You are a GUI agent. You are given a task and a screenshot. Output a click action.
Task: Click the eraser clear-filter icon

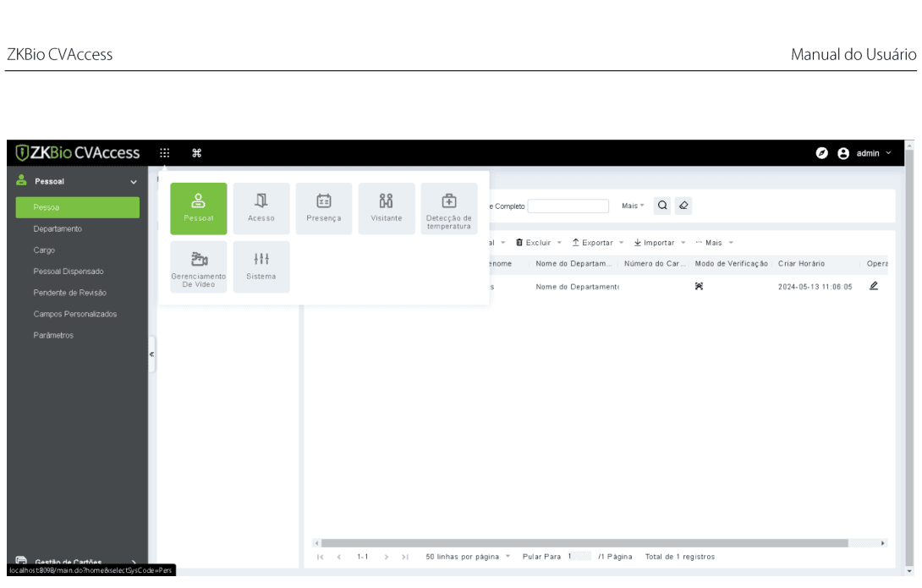tap(683, 206)
